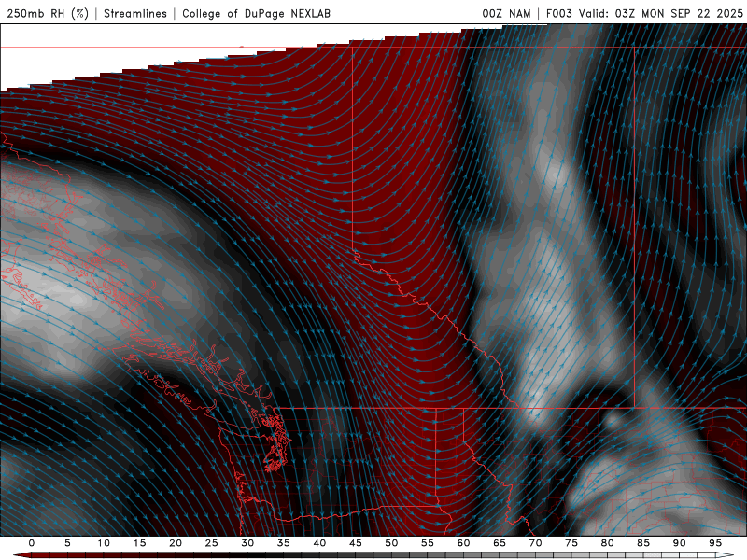Click the '80' colorbar label
747x560 pixels.
coord(607,543)
